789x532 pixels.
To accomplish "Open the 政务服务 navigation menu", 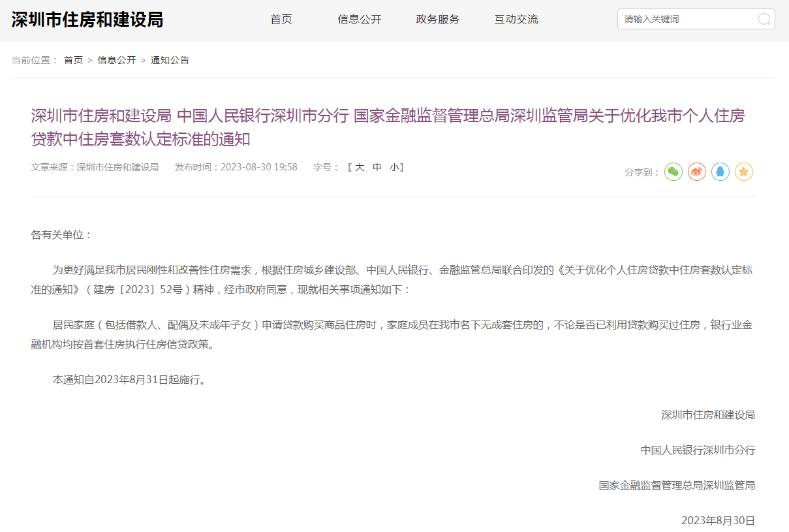I will [x=438, y=20].
